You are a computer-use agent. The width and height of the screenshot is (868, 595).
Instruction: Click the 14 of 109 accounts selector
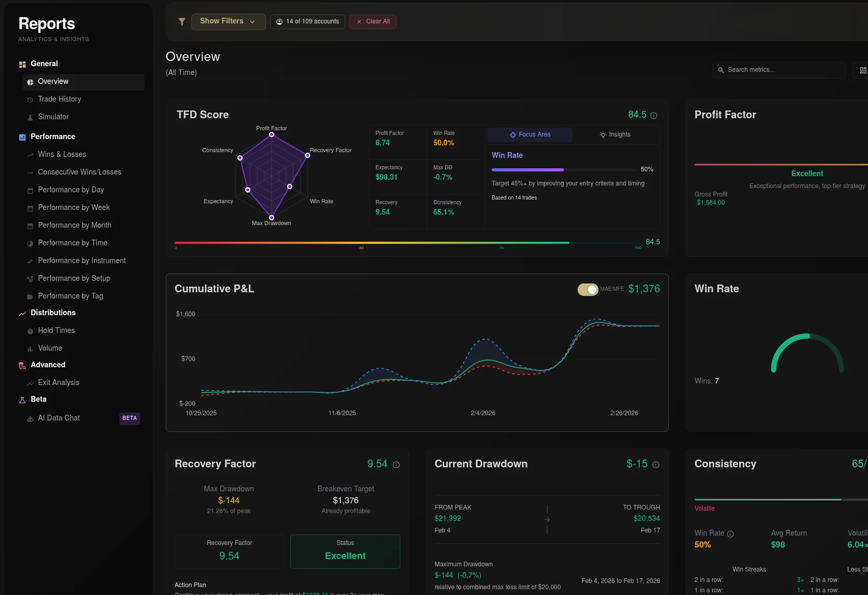pyautogui.click(x=308, y=21)
